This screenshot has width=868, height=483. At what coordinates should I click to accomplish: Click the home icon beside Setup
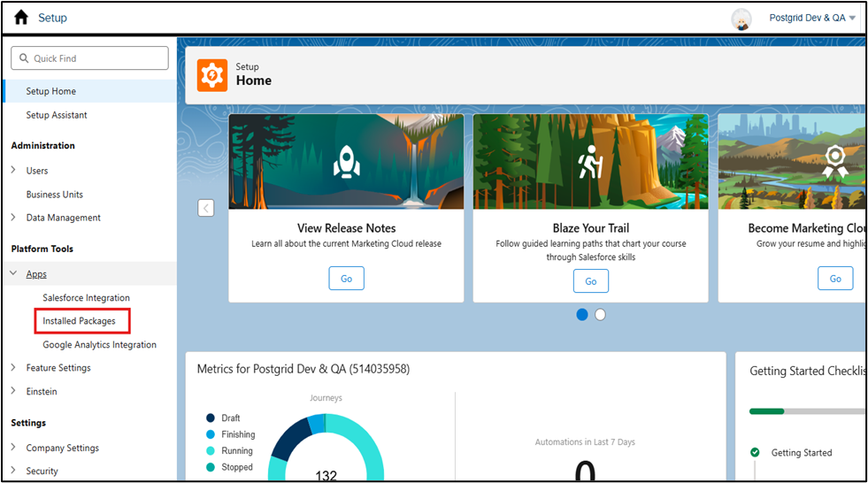pos(21,18)
